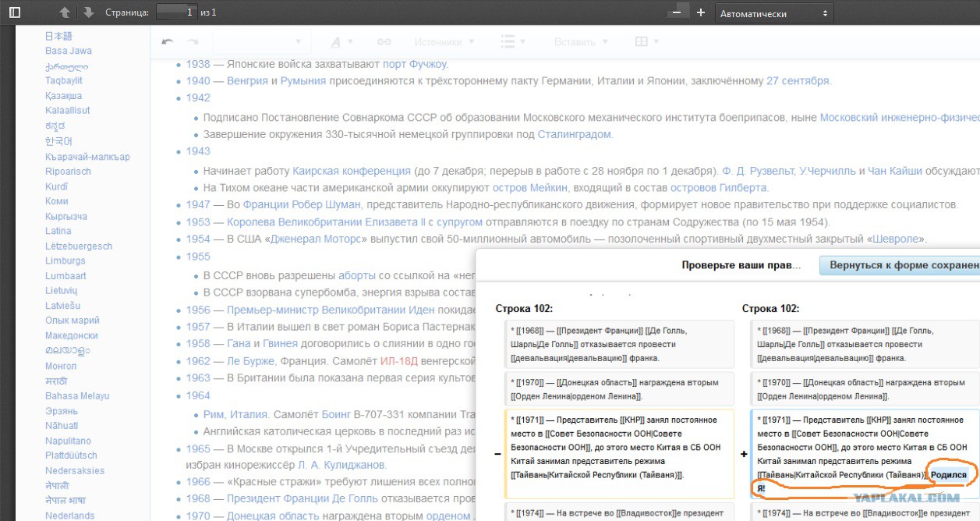Image resolution: width=980 pixels, height=521 pixels.
Task: Open the 'Автоматически' zoom dropdown
Action: 774,13
